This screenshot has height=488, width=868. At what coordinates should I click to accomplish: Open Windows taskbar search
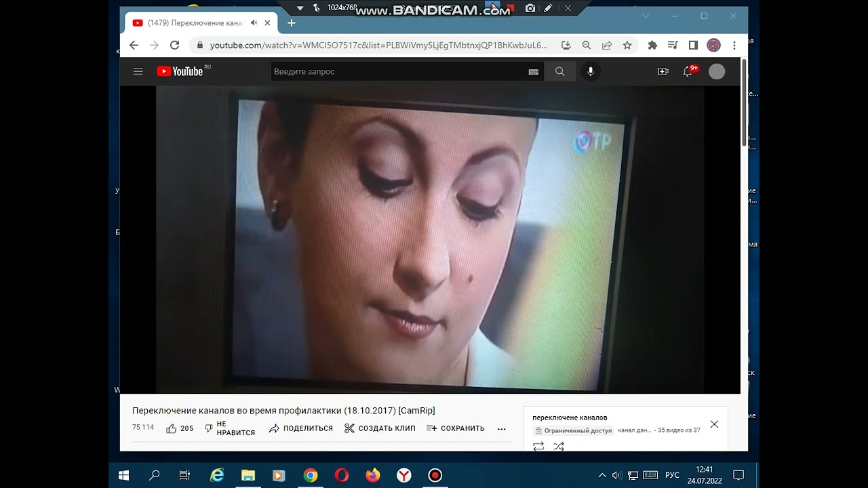click(x=155, y=475)
